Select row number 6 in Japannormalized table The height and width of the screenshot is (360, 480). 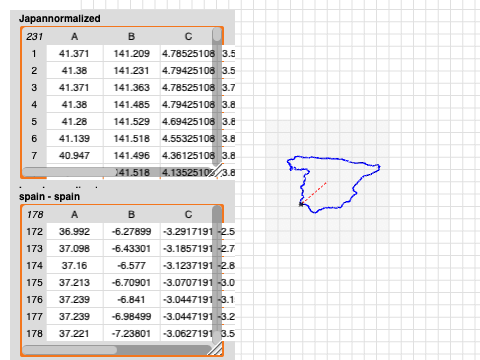coord(34,139)
